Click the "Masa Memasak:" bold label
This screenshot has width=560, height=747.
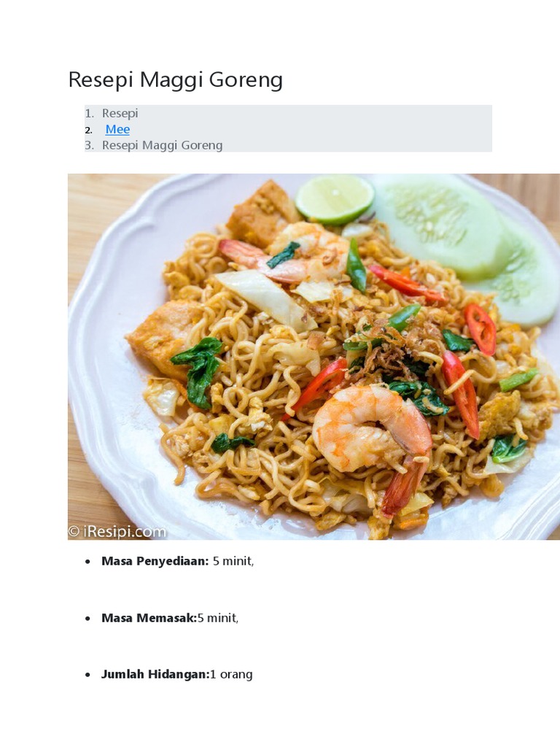pos(149,618)
